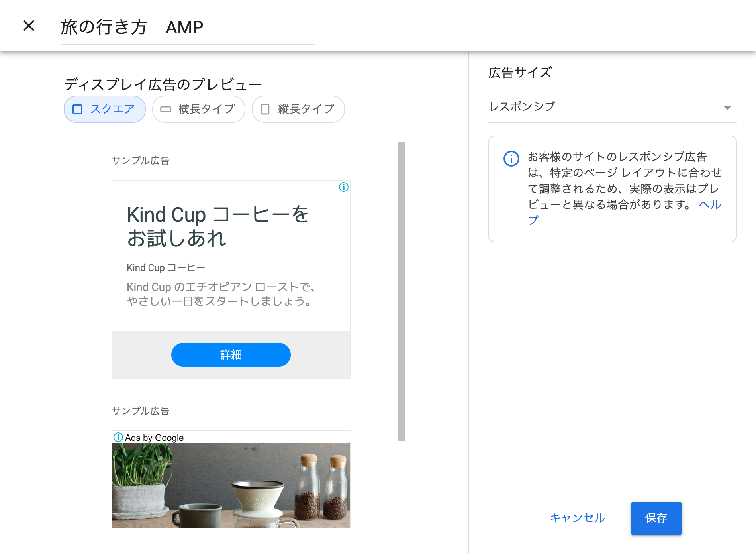Screen dimensions: 756x554
Task: Select the 横長タイプ preview chip
Action: pyautogui.click(x=198, y=109)
